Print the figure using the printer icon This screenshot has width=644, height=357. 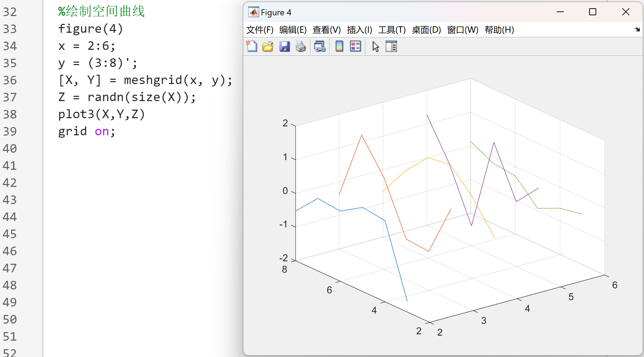[301, 46]
